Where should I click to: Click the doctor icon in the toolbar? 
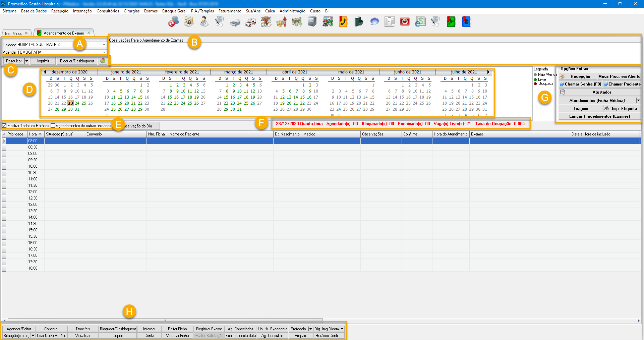pos(204,22)
